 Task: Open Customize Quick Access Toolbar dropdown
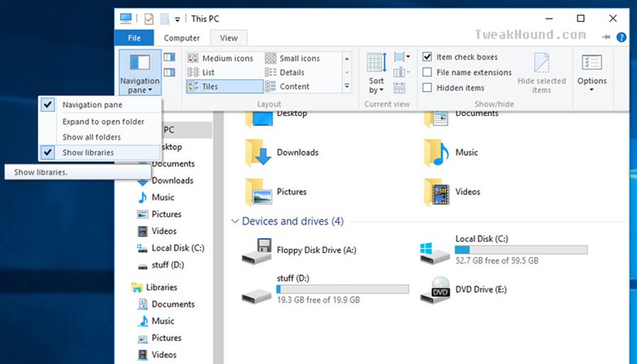point(177,19)
